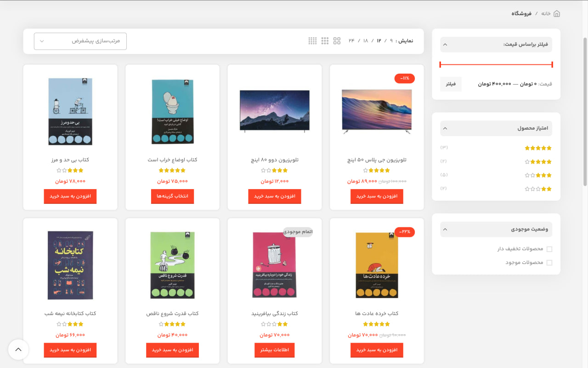Viewport: 588px width, 368px height.
Task: Switch to three-column grid view icon
Action: [325, 41]
